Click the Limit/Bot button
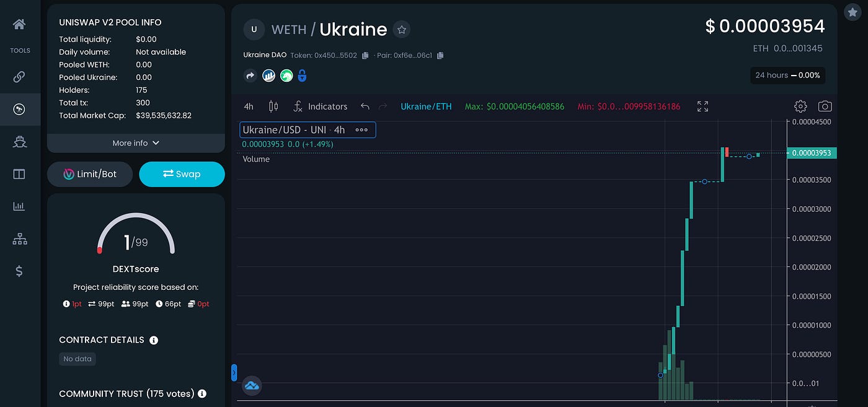Image resolution: width=868 pixels, height=407 pixels. click(90, 174)
